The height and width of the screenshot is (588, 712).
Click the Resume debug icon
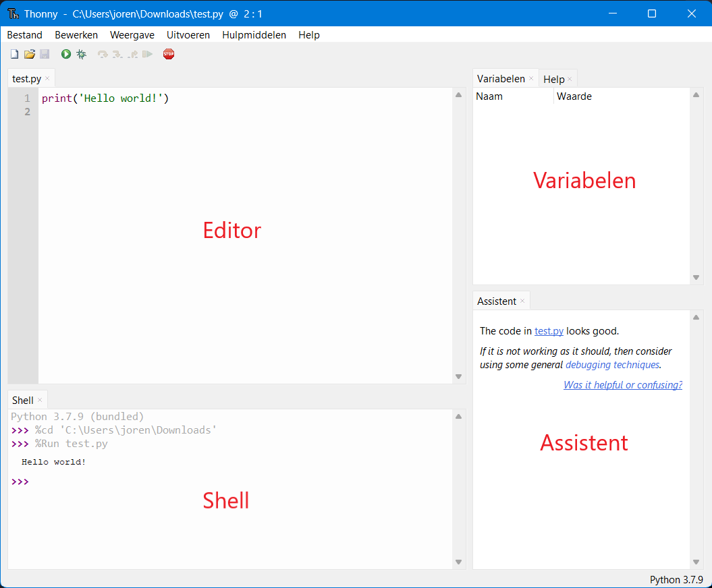[147, 55]
